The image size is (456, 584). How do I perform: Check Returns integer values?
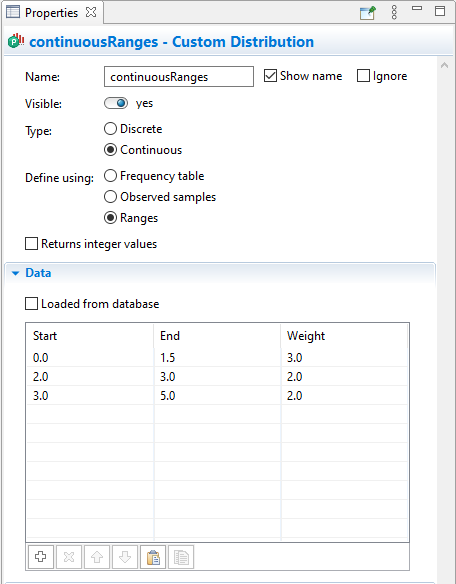point(31,244)
